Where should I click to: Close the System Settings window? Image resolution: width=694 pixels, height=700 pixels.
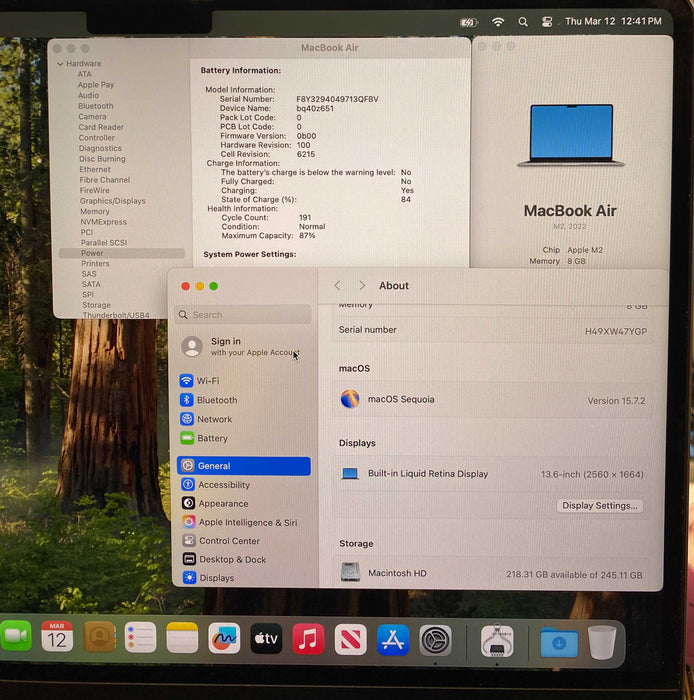(x=186, y=286)
